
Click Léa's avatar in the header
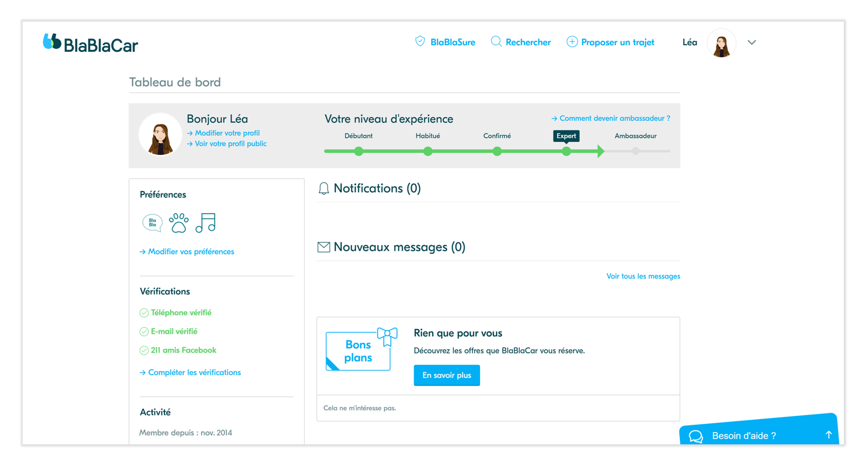point(721,43)
